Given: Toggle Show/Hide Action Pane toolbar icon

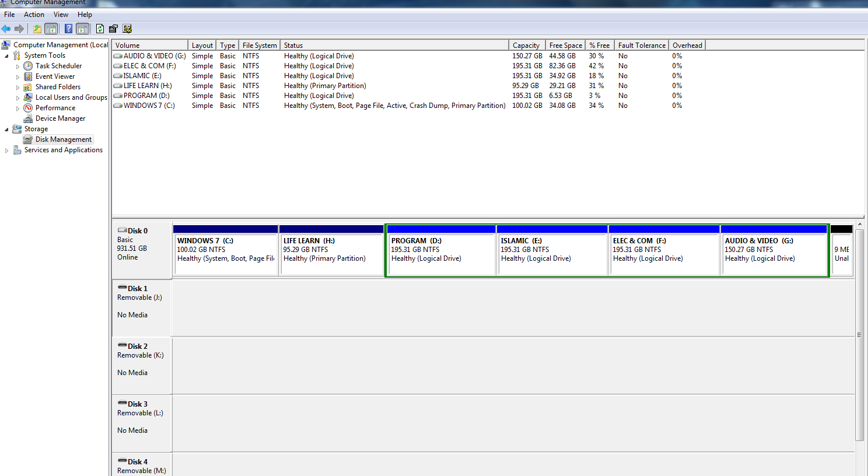Looking at the screenshot, I should click(x=83, y=29).
